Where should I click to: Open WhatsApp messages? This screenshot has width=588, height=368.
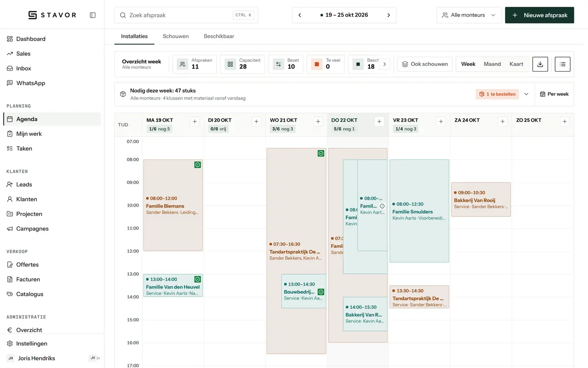click(x=52, y=83)
